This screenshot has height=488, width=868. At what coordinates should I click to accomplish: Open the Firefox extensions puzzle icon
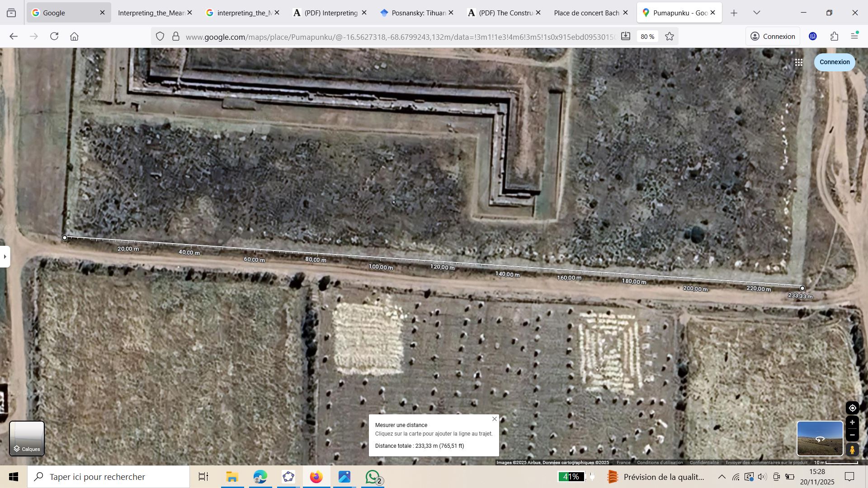coord(835,37)
